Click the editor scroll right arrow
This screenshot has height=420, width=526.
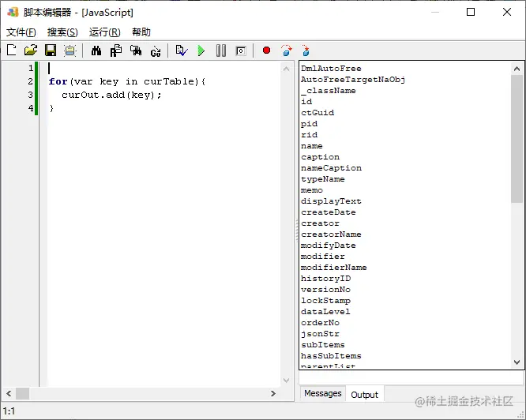(x=273, y=393)
